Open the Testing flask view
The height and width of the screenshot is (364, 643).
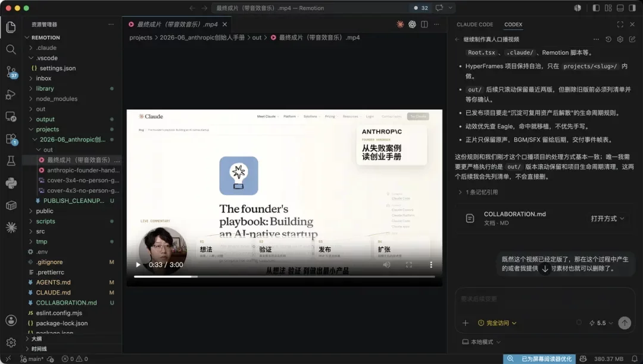(x=11, y=161)
